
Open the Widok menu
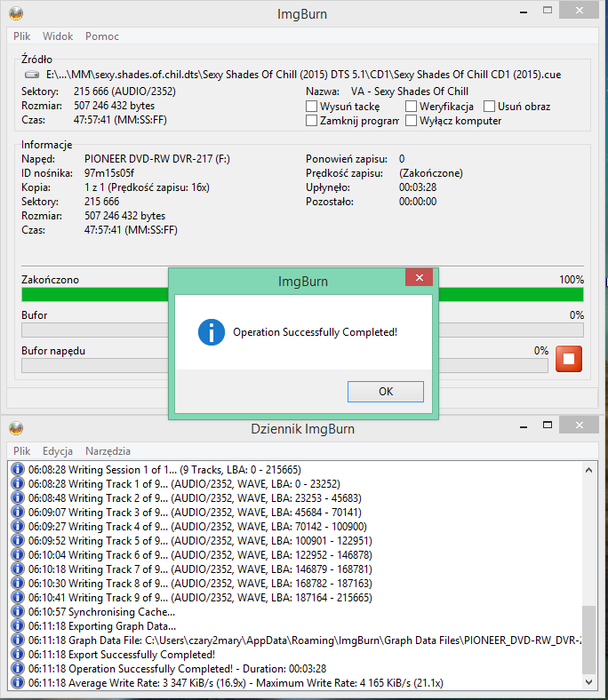tap(58, 36)
